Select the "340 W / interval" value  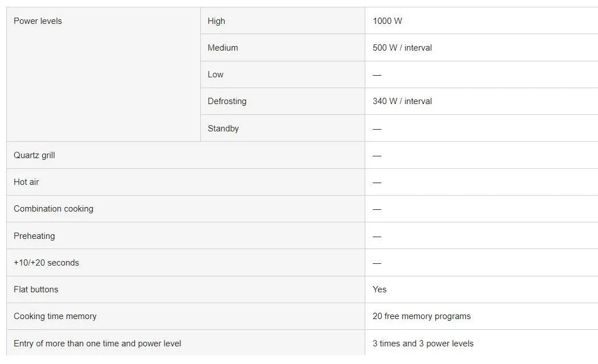402,101
